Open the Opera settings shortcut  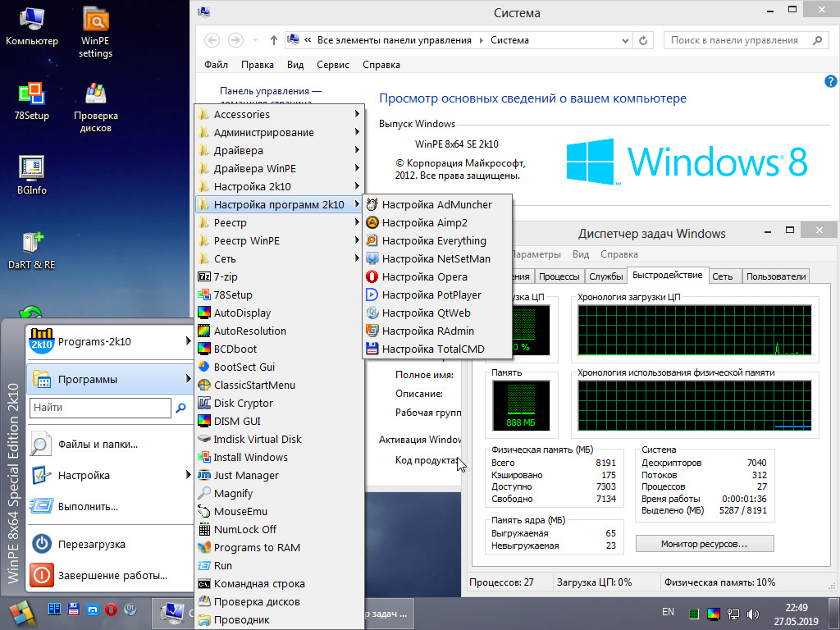pos(424,277)
